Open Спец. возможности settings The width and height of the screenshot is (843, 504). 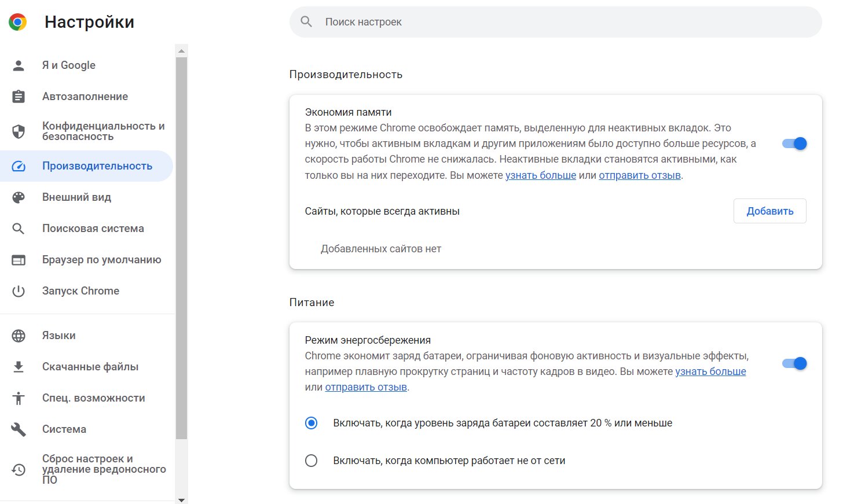87,398
